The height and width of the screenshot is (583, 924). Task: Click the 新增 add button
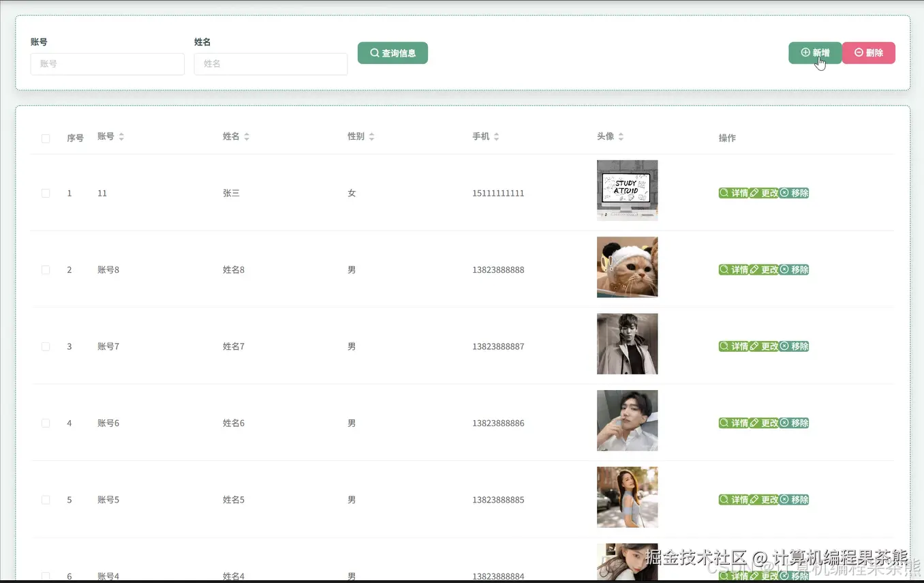coord(815,53)
